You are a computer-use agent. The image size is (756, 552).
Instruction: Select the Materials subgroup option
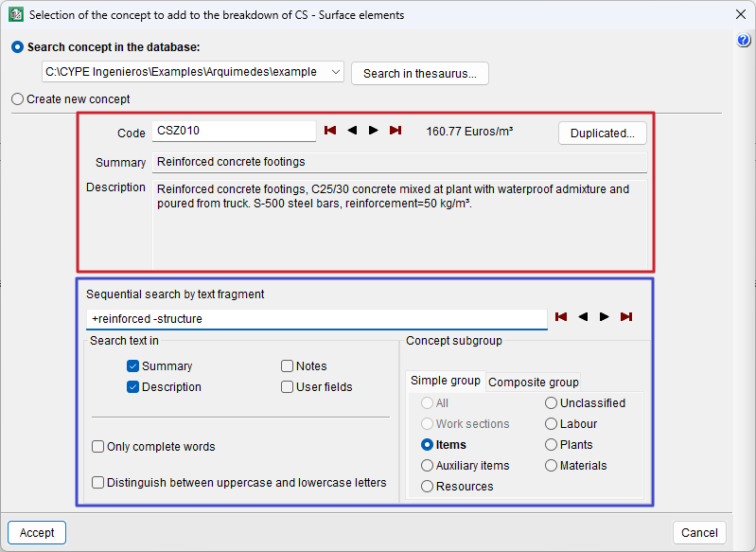(552, 466)
